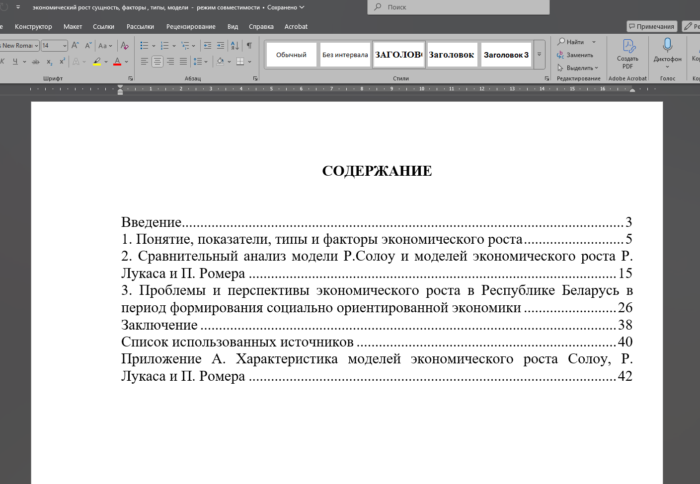Align text to the right

(x=170, y=62)
